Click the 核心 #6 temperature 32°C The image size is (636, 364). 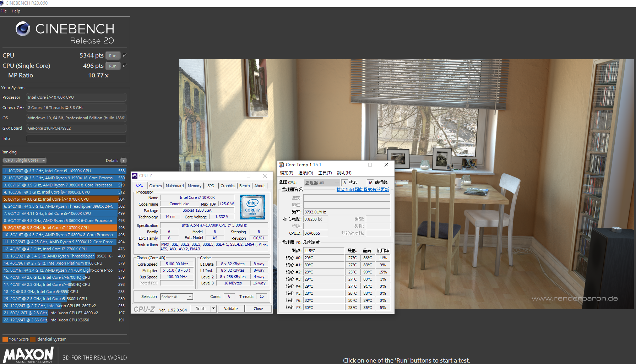pos(324,300)
